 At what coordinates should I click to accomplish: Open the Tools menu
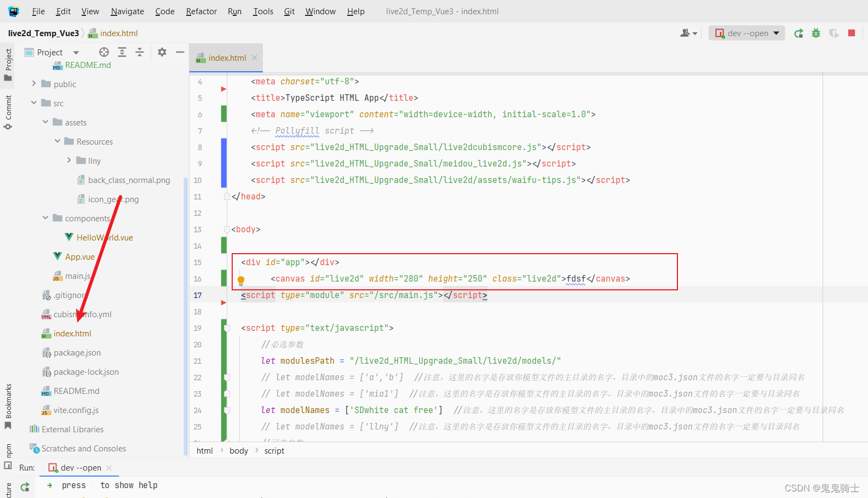point(263,11)
